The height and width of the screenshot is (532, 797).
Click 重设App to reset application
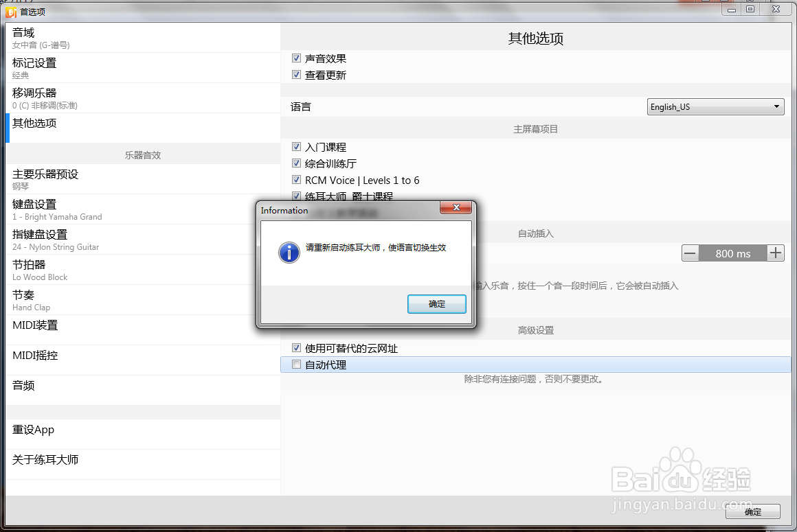point(144,435)
